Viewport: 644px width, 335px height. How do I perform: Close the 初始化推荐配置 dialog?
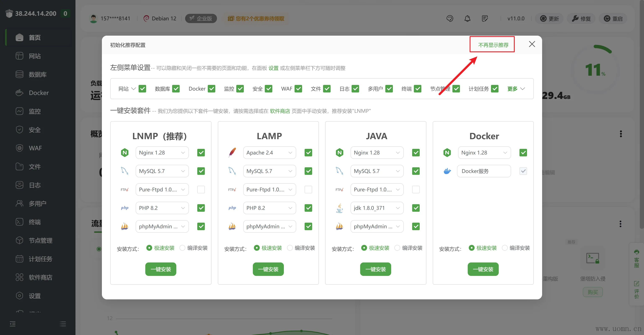point(532,44)
